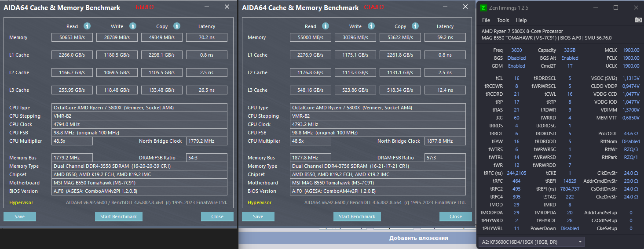
Task: Click the PowerDown Disabled value in ZenTimings
Action: tap(570, 228)
